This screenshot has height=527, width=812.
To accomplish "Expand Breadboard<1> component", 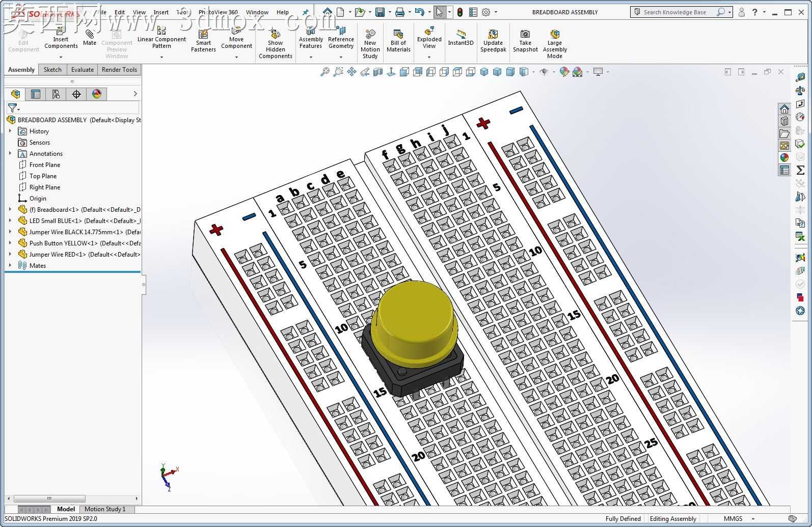I will point(10,210).
